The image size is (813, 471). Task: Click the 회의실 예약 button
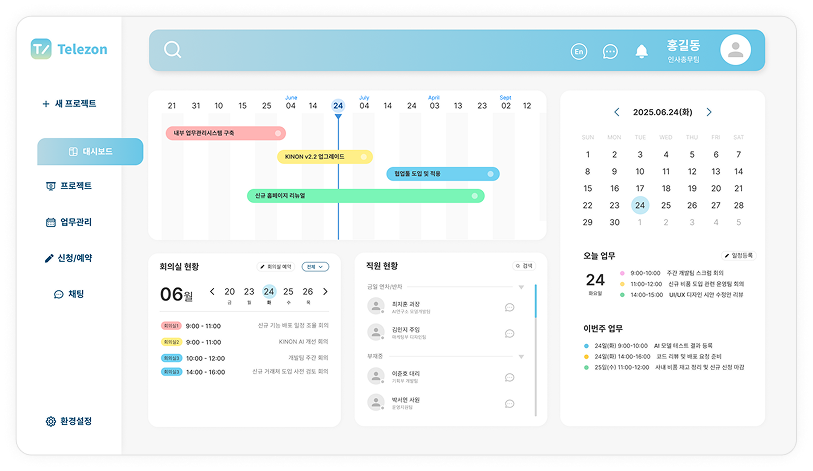point(270,267)
